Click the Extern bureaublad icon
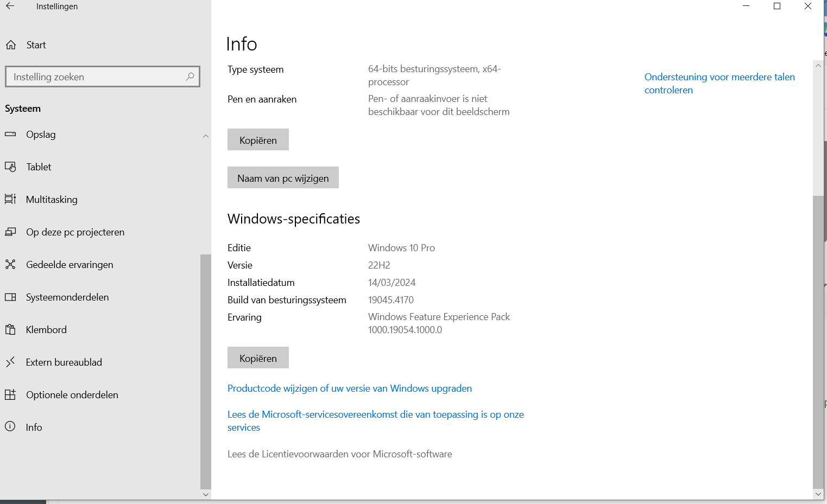 [10, 362]
